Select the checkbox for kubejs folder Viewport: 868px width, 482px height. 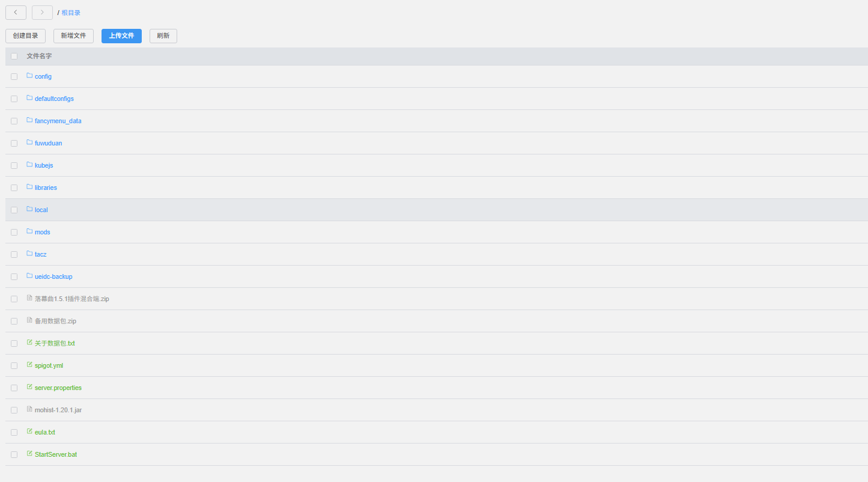pos(14,166)
